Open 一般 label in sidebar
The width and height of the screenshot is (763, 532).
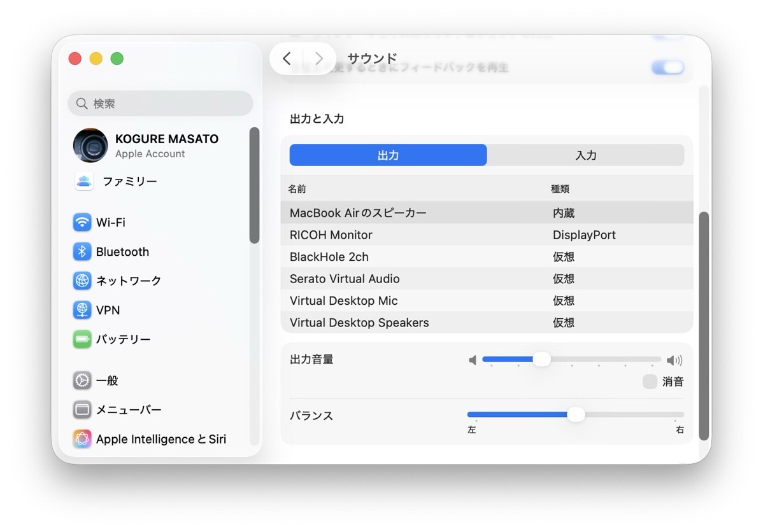click(x=107, y=381)
